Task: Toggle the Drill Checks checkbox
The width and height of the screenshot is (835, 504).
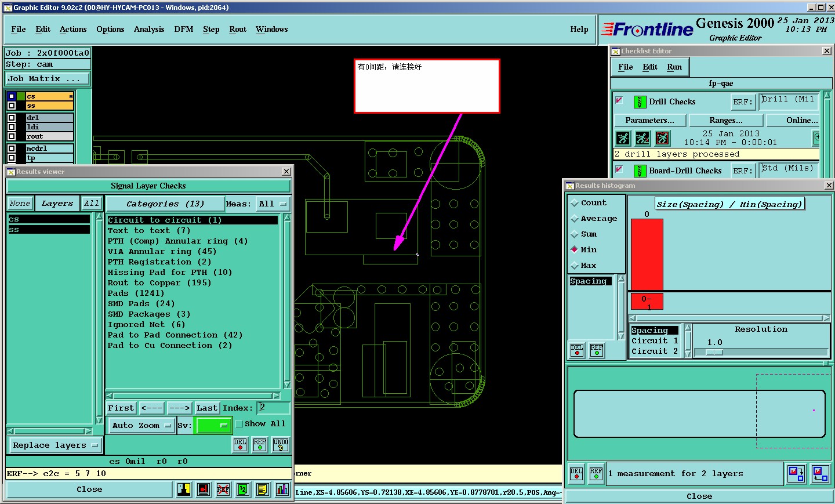Action: 619,100
